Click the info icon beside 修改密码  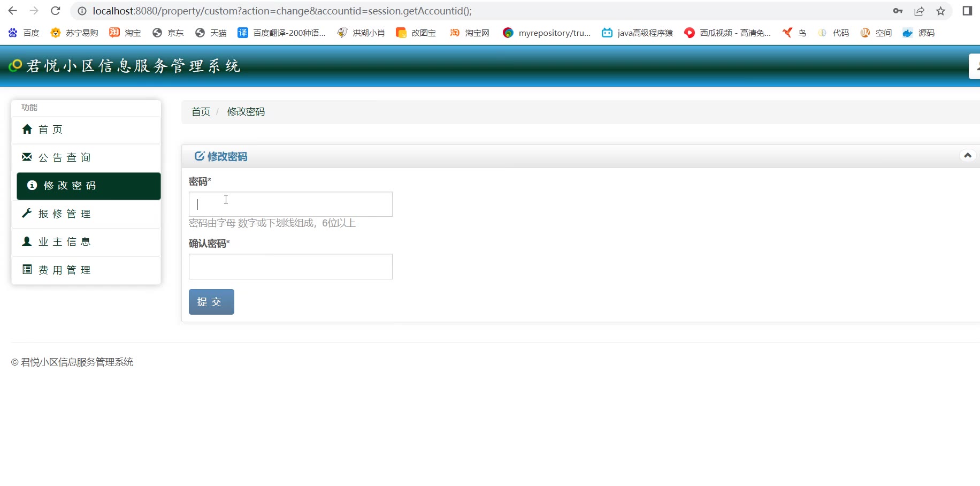[x=32, y=185]
